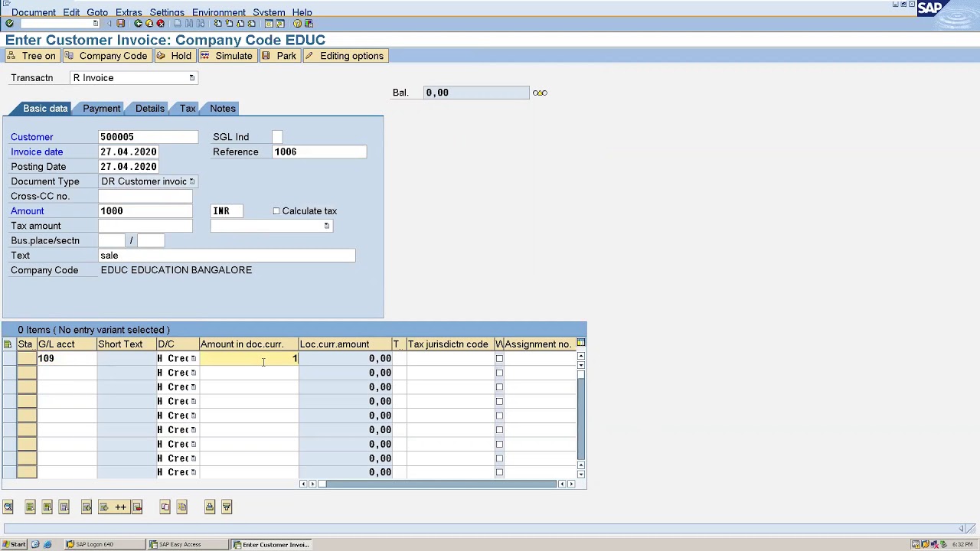Image resolution: width=980 pixels, height=551 pixels.
Task: Click the Select block icon below grid
Action: [x=47, y=507]
